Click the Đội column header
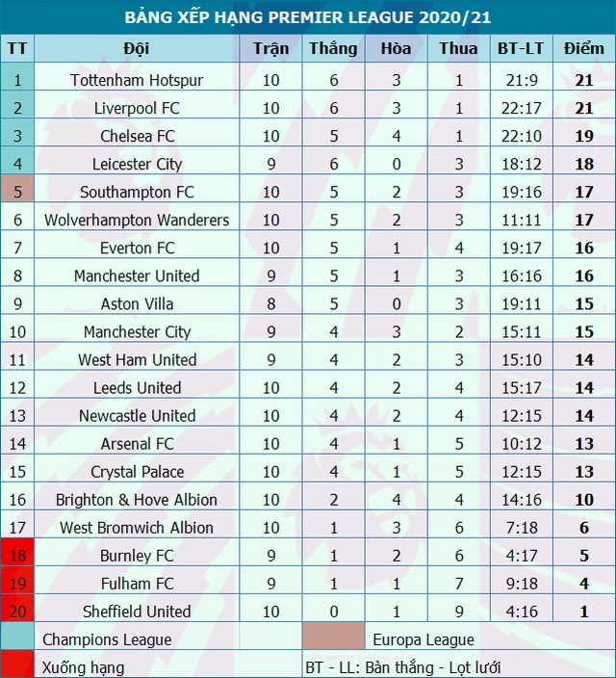The width and height of the screenshot is (616, 678). (137, 48)
